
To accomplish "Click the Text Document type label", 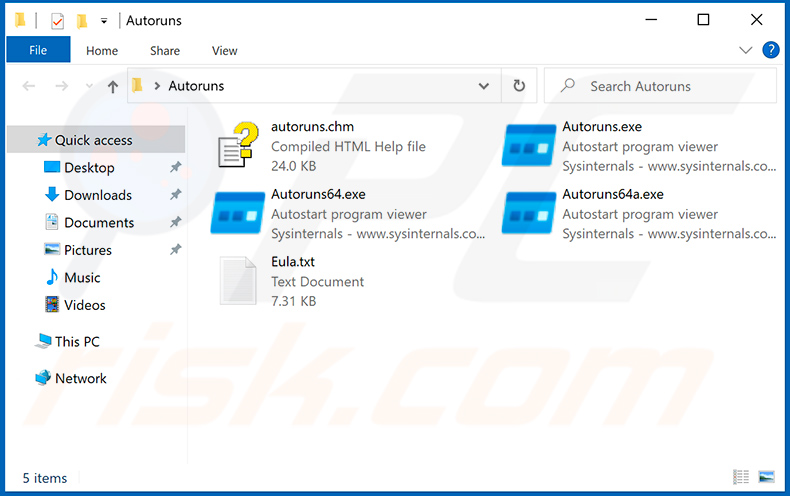I will [317, 281].
